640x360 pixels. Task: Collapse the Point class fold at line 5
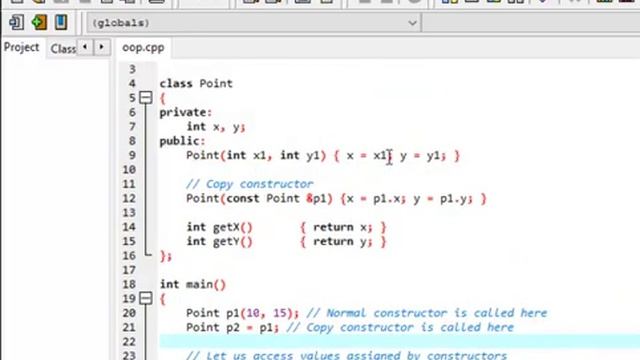point(146,98)
